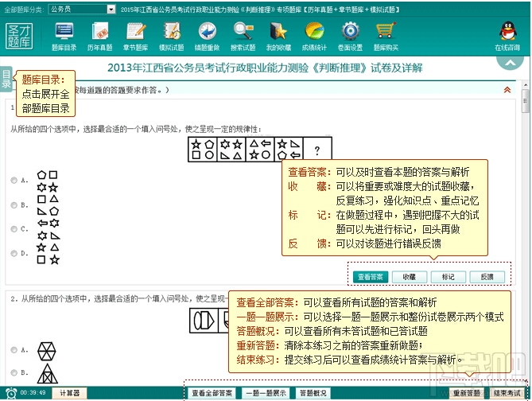532x401 pixels.
Task: Open the 搜索试题 magnifier icon
Action: [243, 37]
